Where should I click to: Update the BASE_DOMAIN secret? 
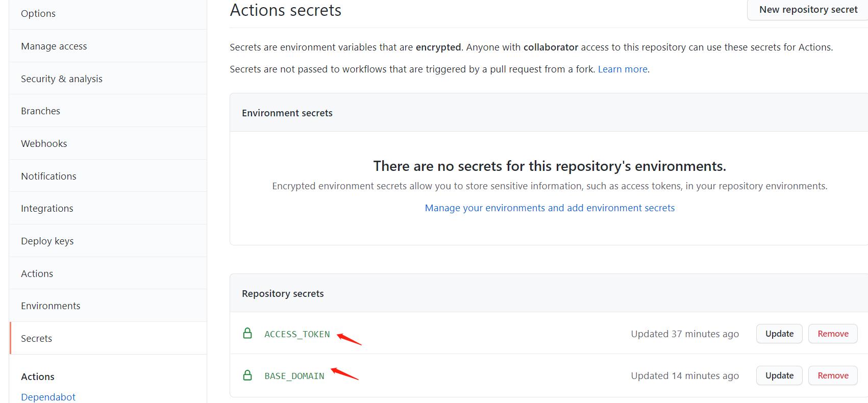pos(779,375)
